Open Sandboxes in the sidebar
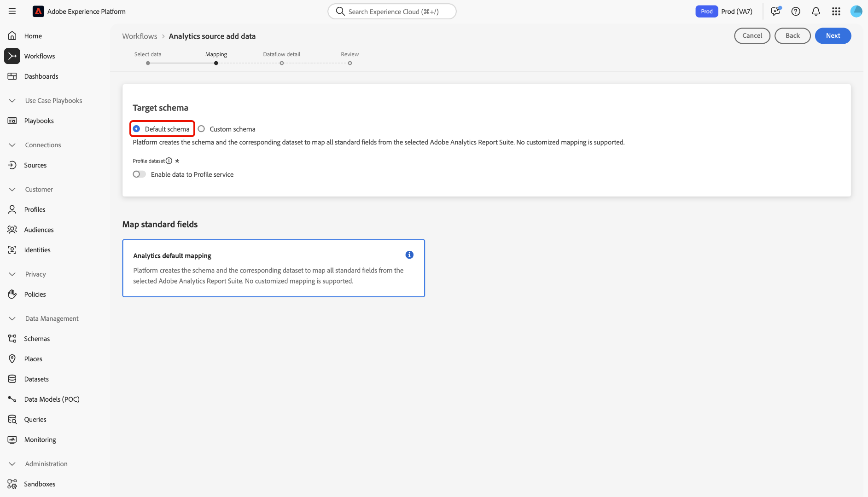 [x=40, y=484]
